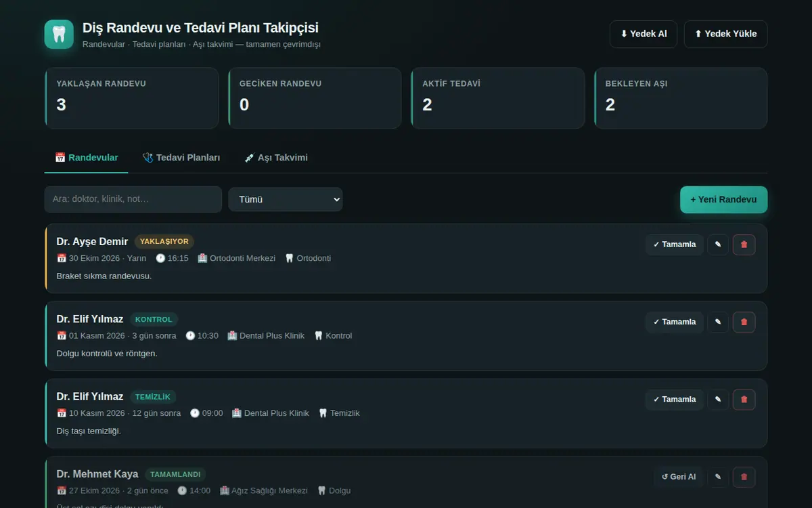This screenshot has width=812, height=508.
Task: Edit Dr. Mehmet Kaya appointment with pencil icon
Action: (x=718, y=477)
